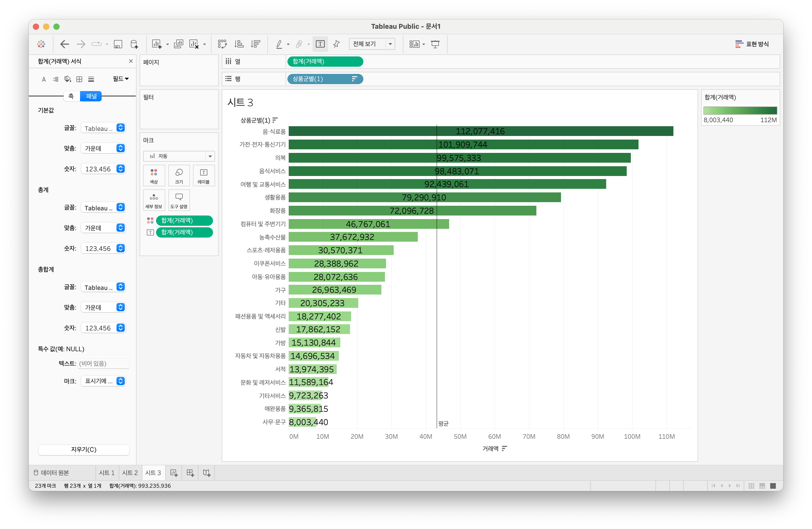The height and width of the screenshot is (529, 812).
Task: Click the new dashboard tab icon
Action: click(190, 473)
